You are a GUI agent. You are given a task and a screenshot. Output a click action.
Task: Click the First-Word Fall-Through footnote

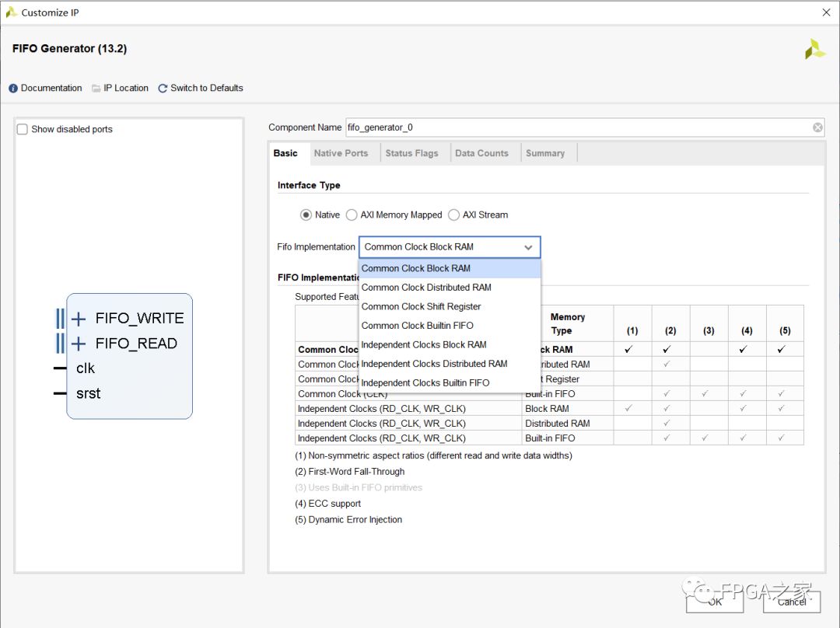(350, 472)
